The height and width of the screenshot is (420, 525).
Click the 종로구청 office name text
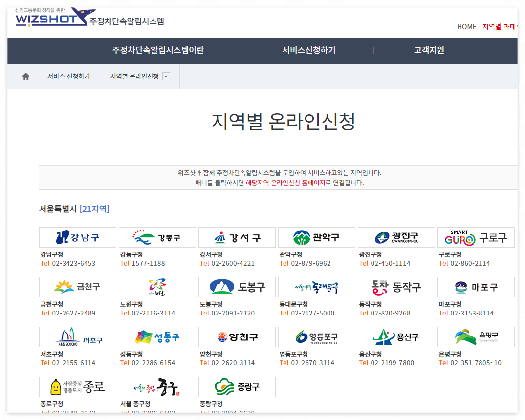pyautogui.click(x=51, y=404)
